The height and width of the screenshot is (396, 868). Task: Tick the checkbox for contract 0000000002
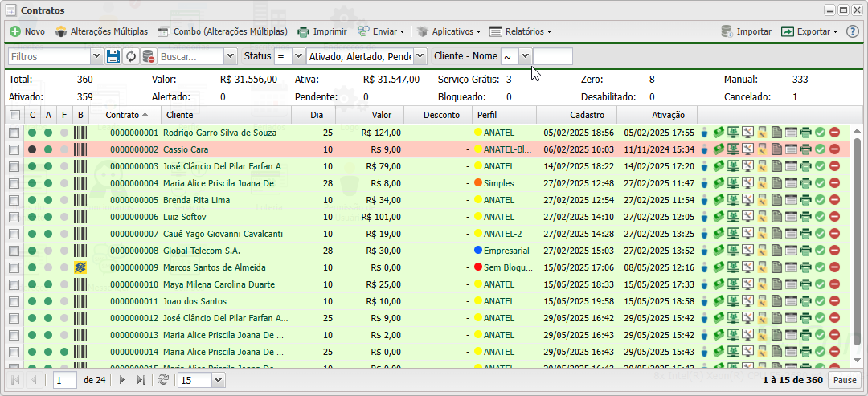tap(14, 149)
